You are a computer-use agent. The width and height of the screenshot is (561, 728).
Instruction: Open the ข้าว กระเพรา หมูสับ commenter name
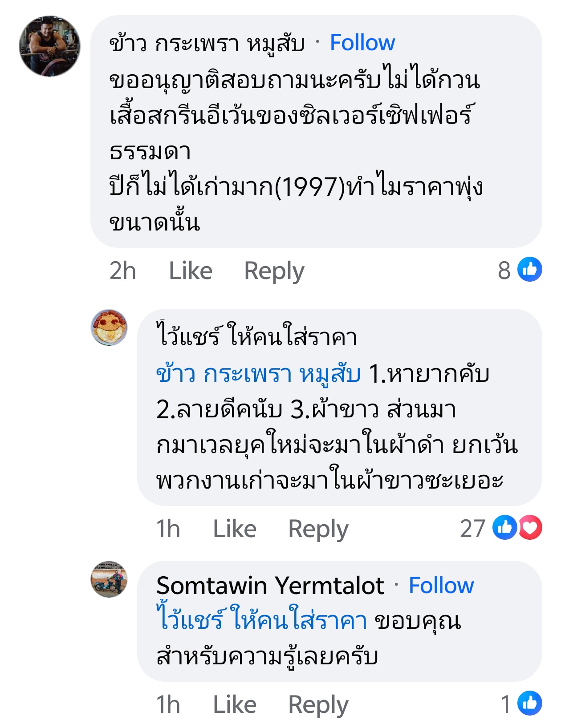coord(207,44)
